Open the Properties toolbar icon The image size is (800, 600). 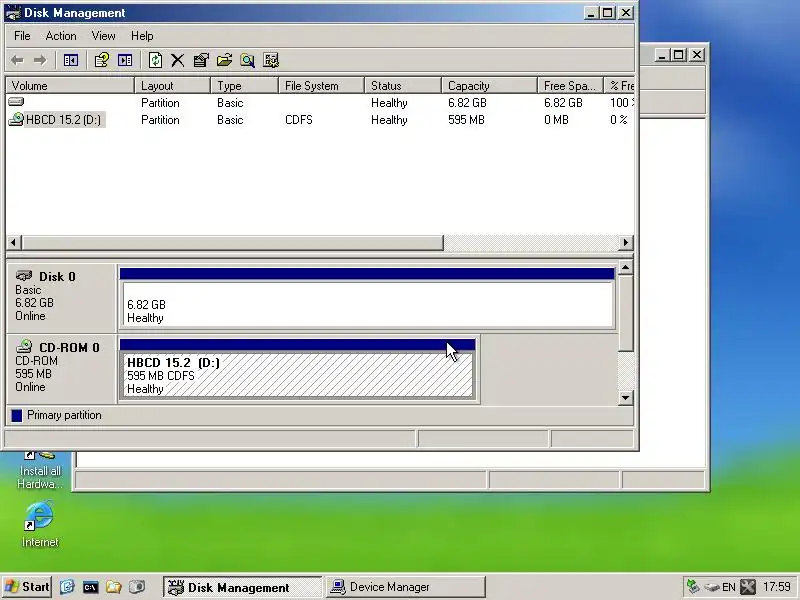click(201, 60)
